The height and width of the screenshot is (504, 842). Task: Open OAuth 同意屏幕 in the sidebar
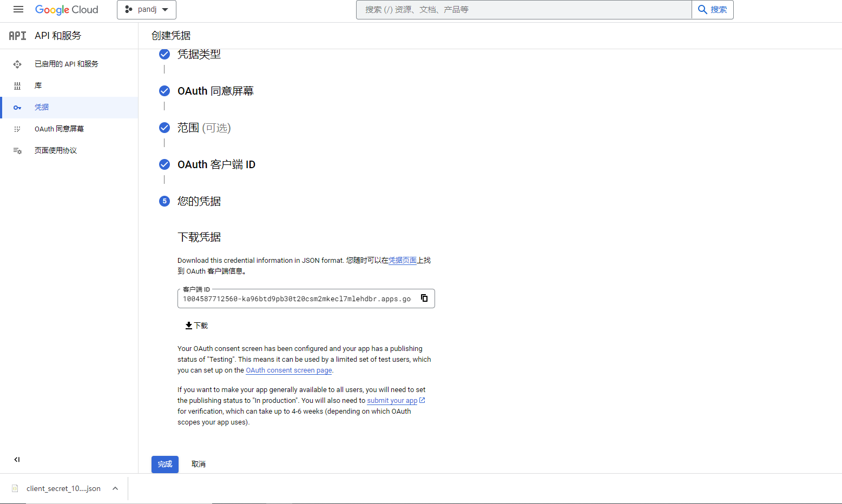[59, 129]
